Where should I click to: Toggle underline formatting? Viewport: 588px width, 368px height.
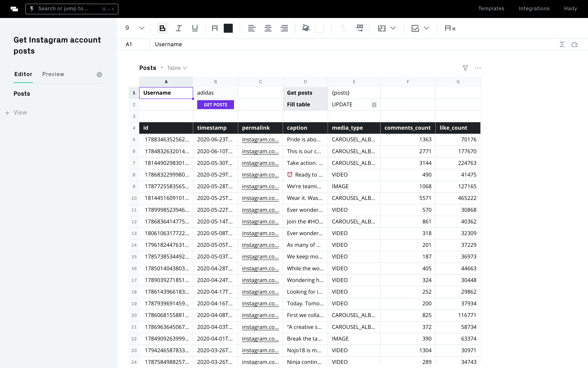195,28
